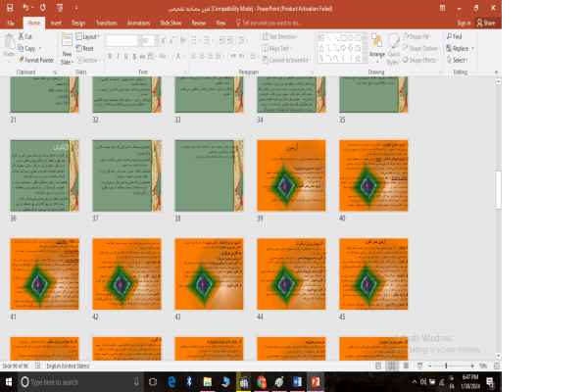The height and width of the screenshot is (392, 588).
Task: Switch to the Transitions tab
Action: pyautogui.click(x=107, y=21)
